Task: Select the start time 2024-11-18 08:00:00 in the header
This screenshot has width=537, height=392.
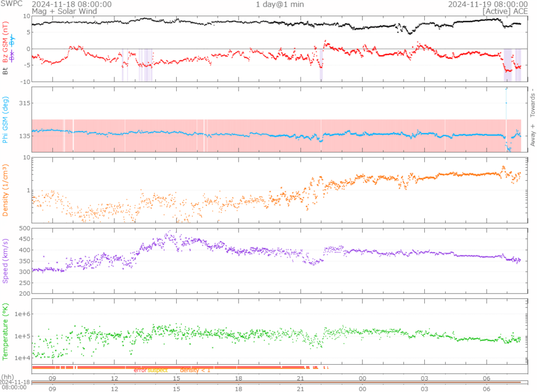Action: tap(71, 4)
